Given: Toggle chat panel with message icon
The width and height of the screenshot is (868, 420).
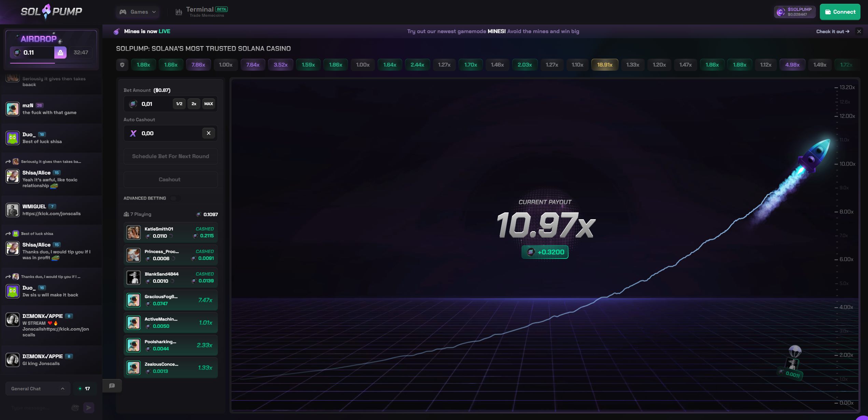Looking at the screenshot, I should [x=112, y=386].
